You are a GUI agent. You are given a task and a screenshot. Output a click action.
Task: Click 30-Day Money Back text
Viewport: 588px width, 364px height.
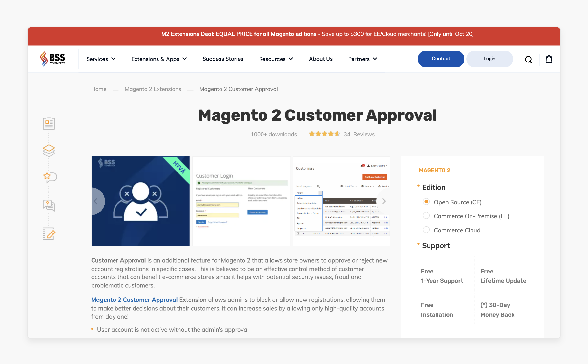tap(497, 310)
